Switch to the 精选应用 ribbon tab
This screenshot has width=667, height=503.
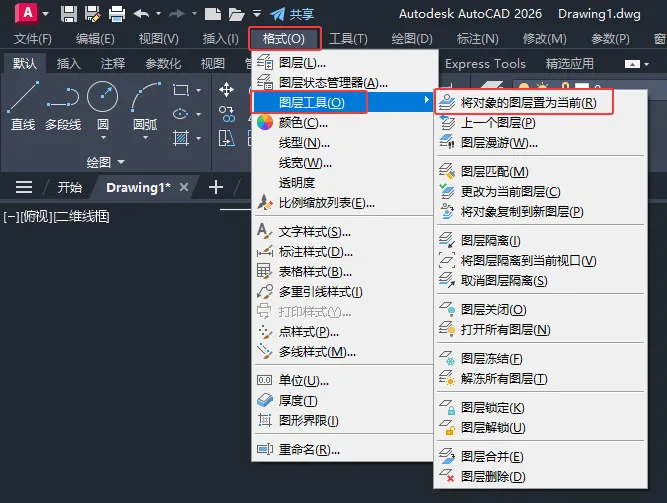pyautogui.click(x=570, y=63)
